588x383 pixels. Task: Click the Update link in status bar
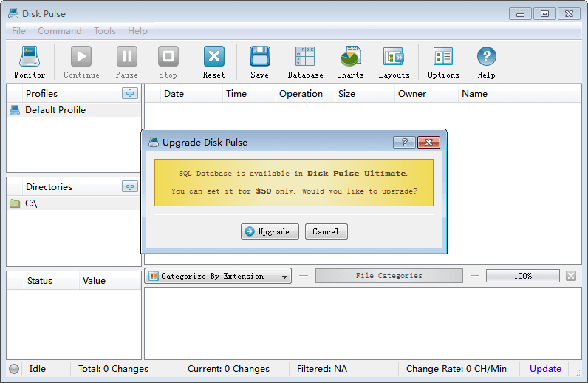545,369
